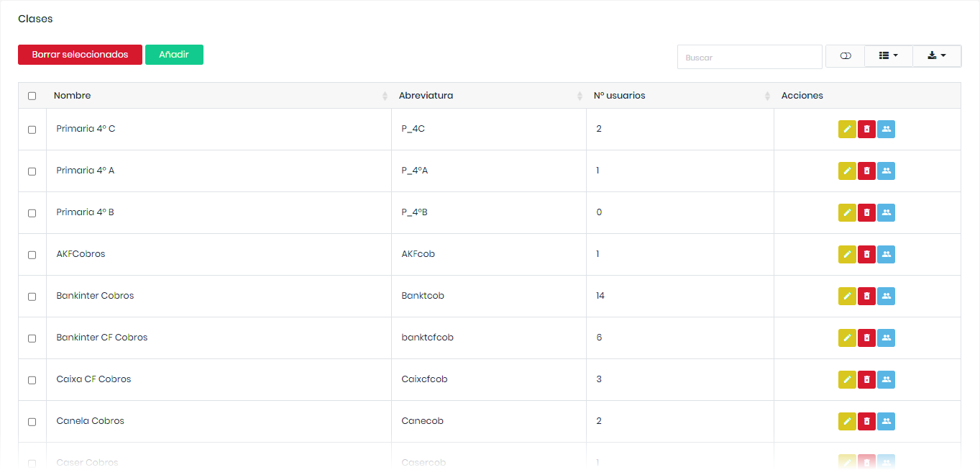Open the columns visibility dropdown
The image size is (980, 470).
pos(888,56)
